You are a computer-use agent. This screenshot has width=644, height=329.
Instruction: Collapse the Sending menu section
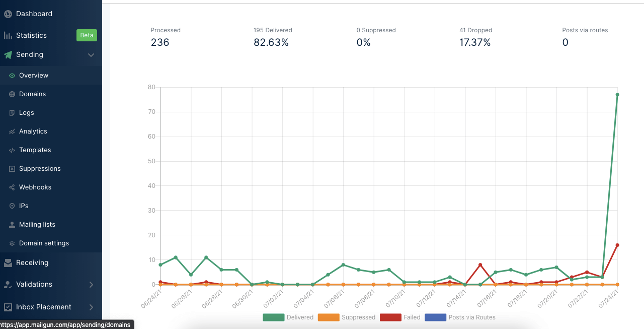[91, 55]
